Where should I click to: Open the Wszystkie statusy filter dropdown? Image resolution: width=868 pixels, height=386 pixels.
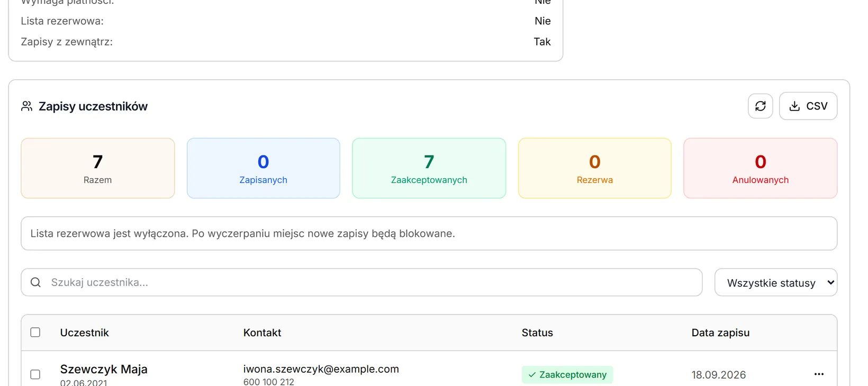pyautogui.click(x=775, y=283)
